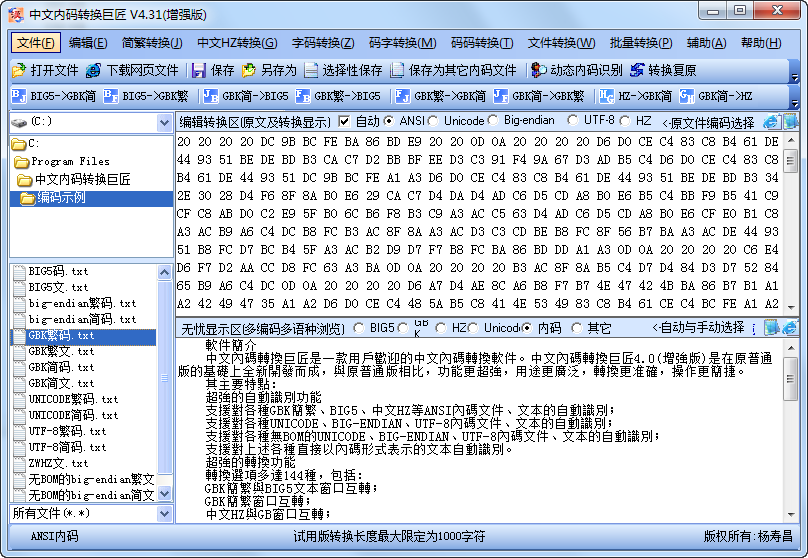
Task: Open the 帮助(H) menu
Action: coord(761,43)
